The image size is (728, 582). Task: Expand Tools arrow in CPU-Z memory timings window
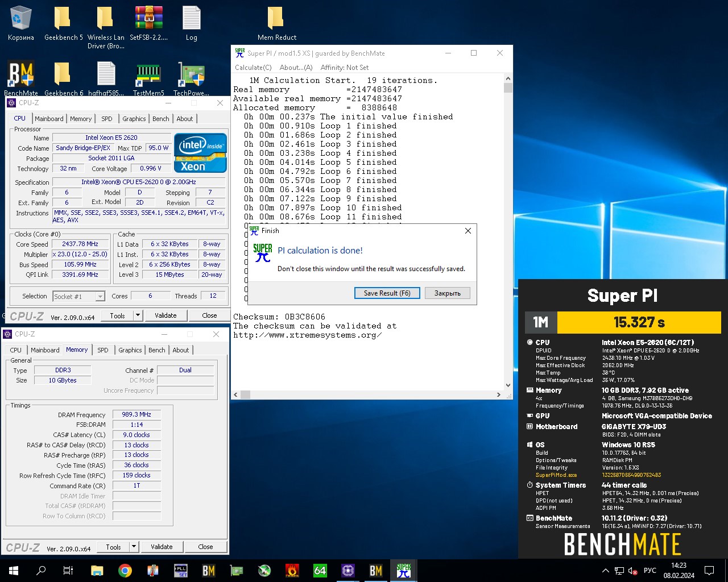133,547
